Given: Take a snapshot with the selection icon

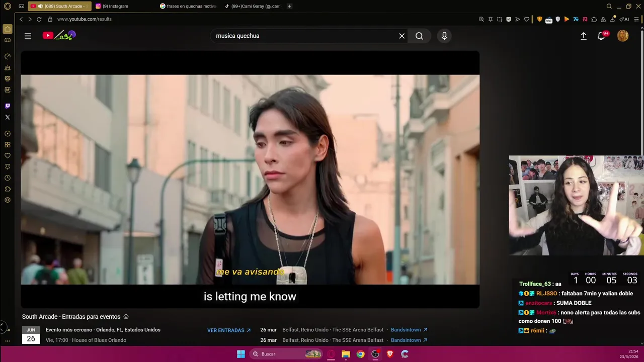Looking at the screenshot, I should (x=500, y=19).
